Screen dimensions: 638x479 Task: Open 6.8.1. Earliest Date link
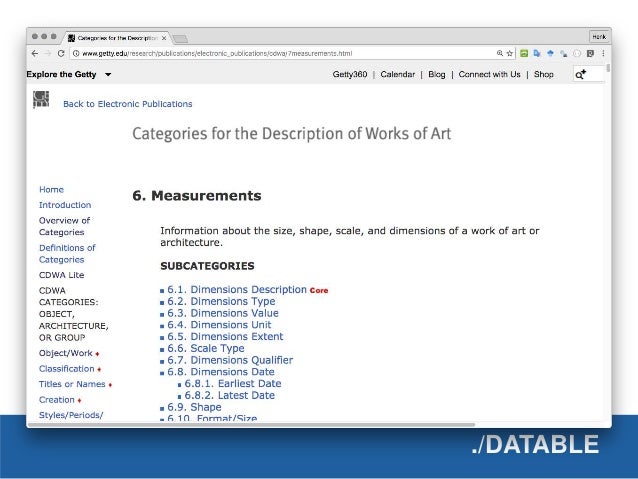[233, 383]
